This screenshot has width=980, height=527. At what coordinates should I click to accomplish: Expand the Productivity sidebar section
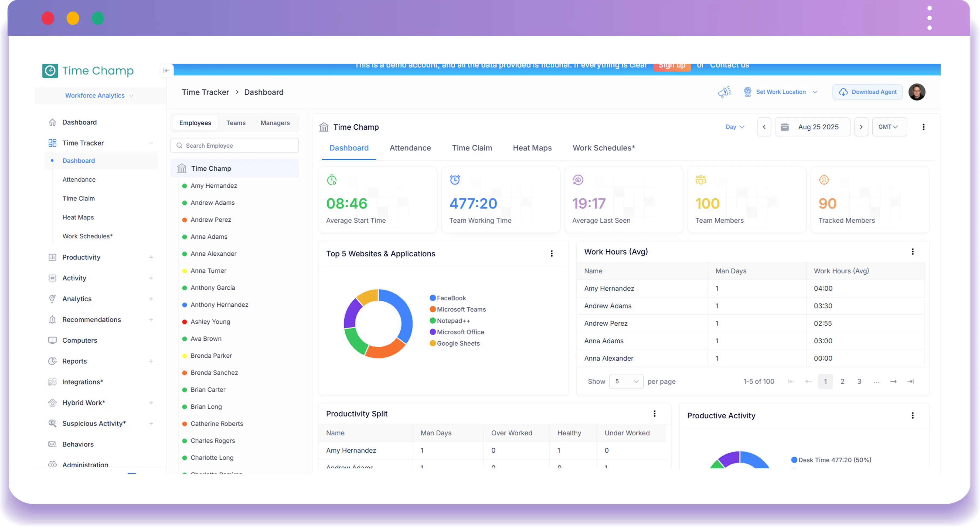pyautogui.click(x=151, y=257)
